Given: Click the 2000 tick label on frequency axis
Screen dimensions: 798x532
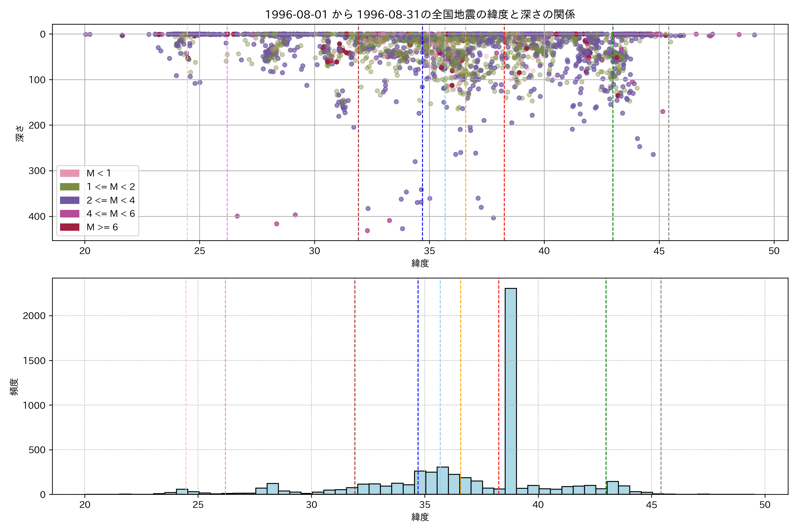Looking at the screenshot, I should click(34, 316).
